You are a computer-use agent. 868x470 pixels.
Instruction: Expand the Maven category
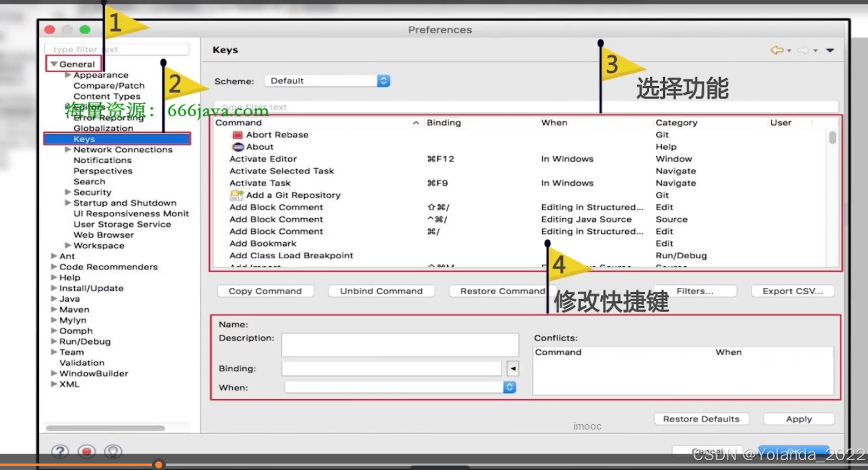pos(54,309)
